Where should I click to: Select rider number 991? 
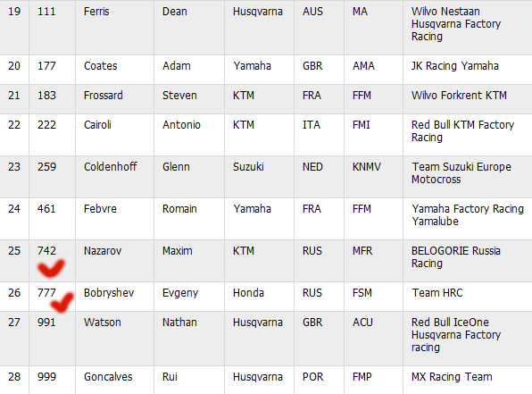click(x=46, y=323)
